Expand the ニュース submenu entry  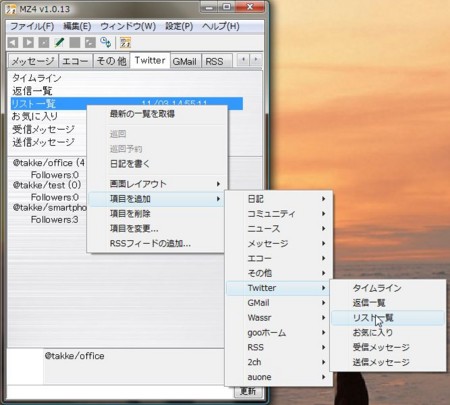279,229
